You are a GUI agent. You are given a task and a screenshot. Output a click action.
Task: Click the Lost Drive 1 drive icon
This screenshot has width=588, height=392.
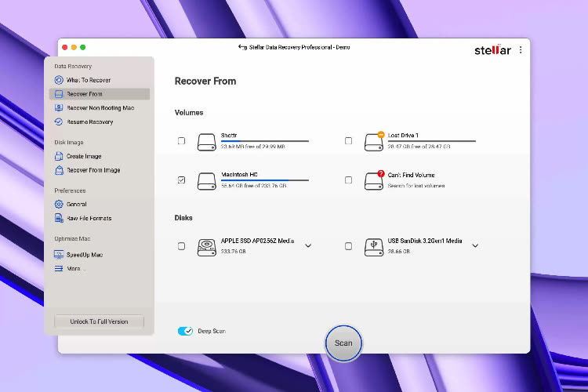coord(374,141)
